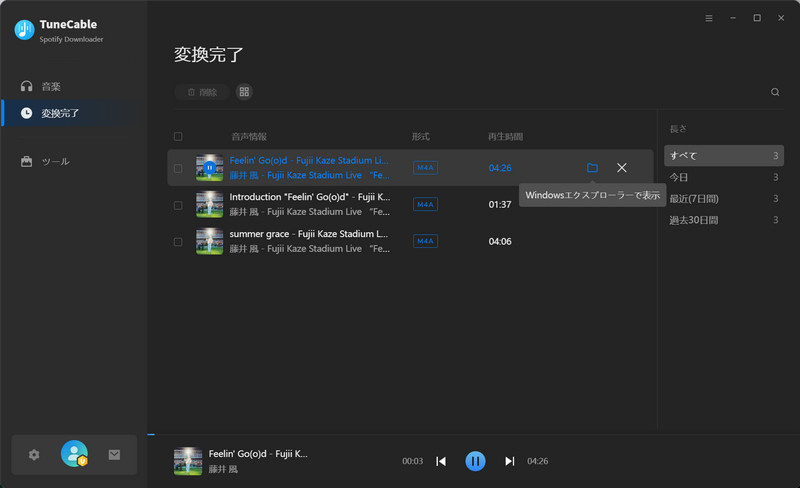
Task: Select the 変換完了 sidebar item
Action: [x=69, y=113]
